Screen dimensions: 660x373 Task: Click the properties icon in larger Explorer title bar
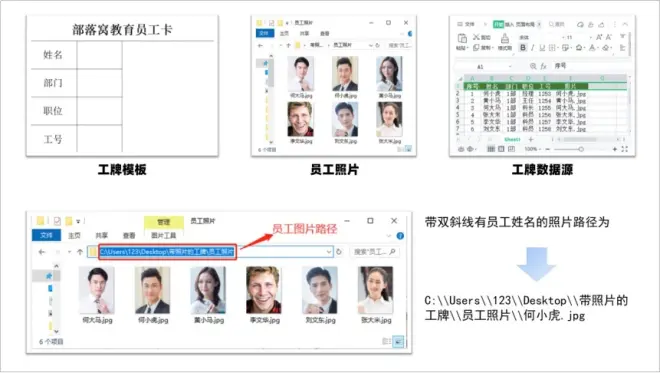pyautogui.click(x=57, y=221)
